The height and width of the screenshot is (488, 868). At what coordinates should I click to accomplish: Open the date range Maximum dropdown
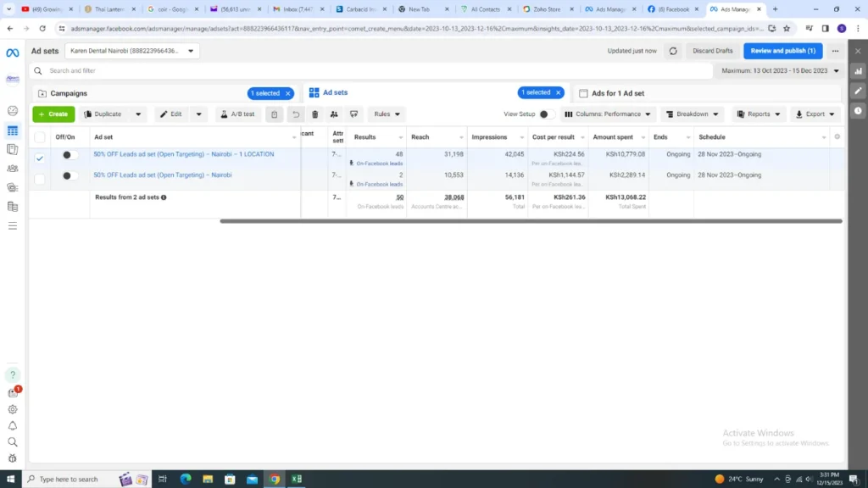click(780, 71)
